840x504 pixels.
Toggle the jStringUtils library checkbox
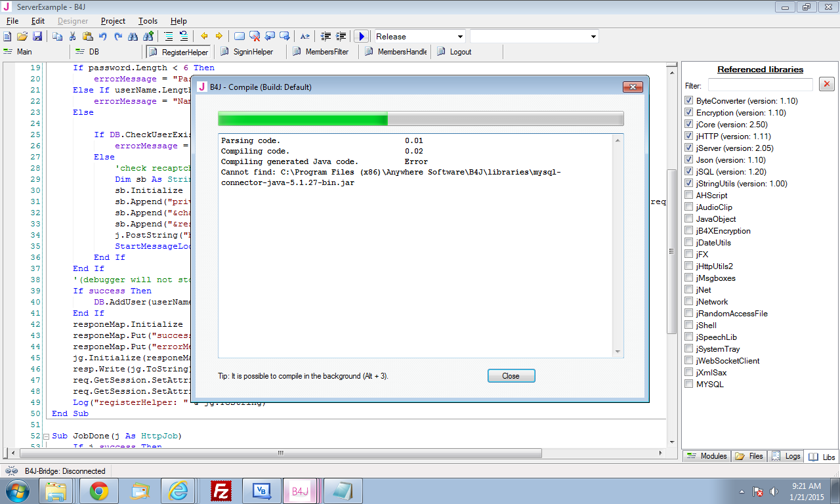(688, 184)
